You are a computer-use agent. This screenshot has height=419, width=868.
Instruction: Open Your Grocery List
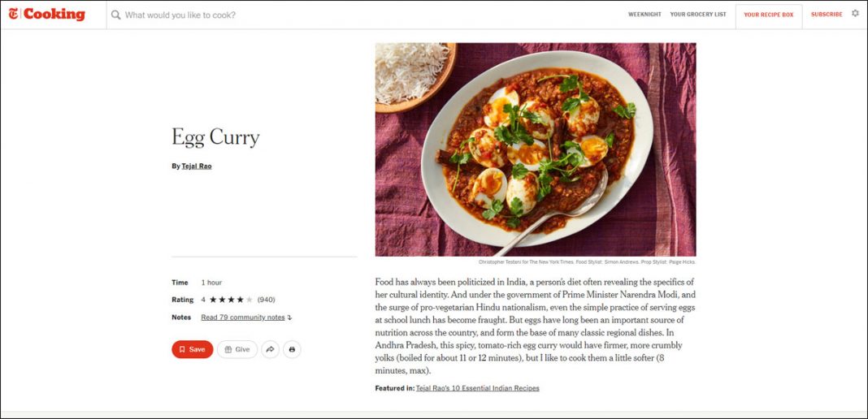(698, 15)
